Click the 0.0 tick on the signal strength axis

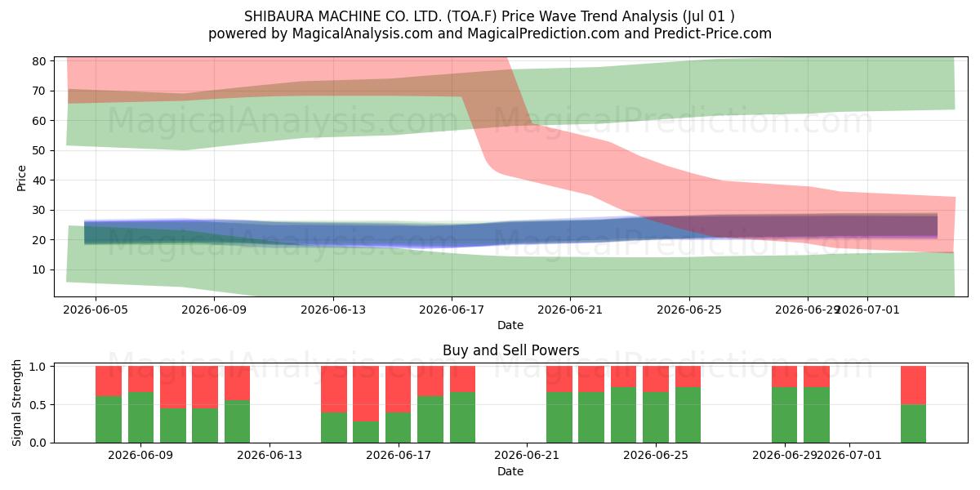pyautogui.click(x=38, y=443)
